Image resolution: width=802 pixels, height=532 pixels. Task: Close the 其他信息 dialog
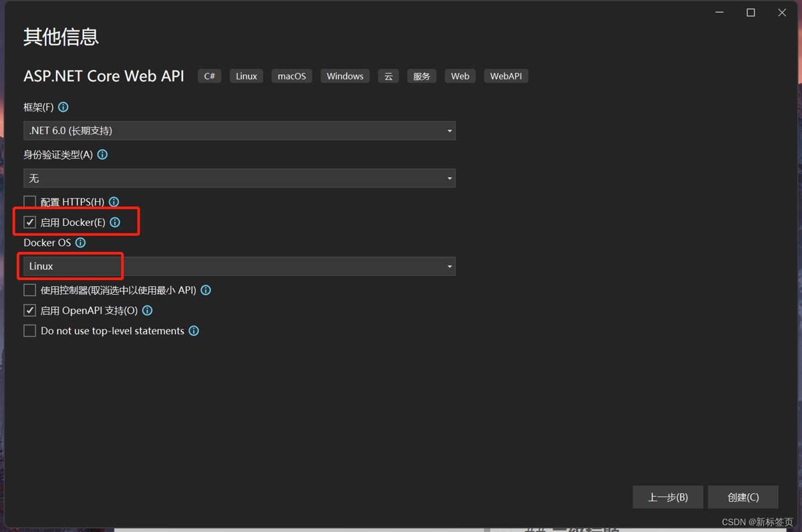[782, 13]
